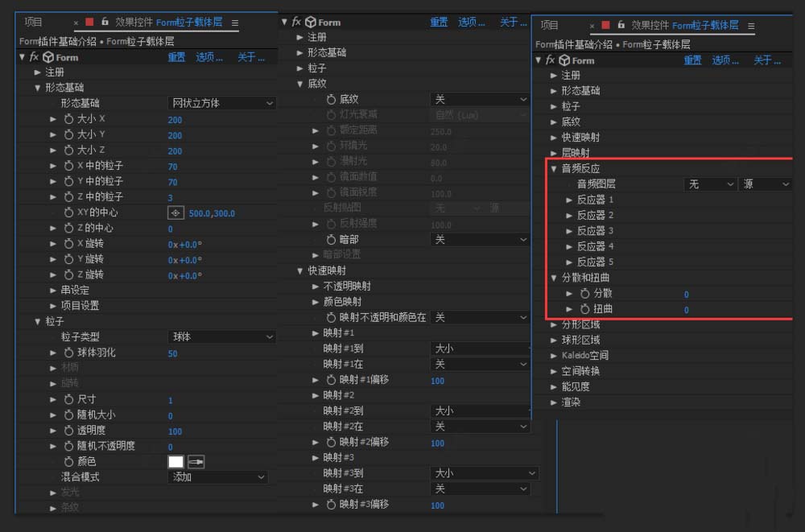
Task: Toggle the stopwatch for 大小 X
Action: 68,119
